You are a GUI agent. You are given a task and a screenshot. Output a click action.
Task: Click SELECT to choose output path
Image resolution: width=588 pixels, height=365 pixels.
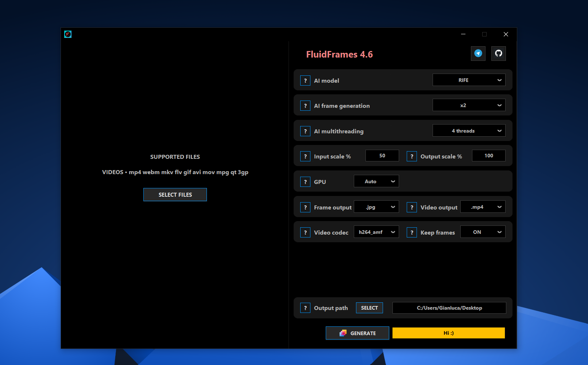pos(370,308)
